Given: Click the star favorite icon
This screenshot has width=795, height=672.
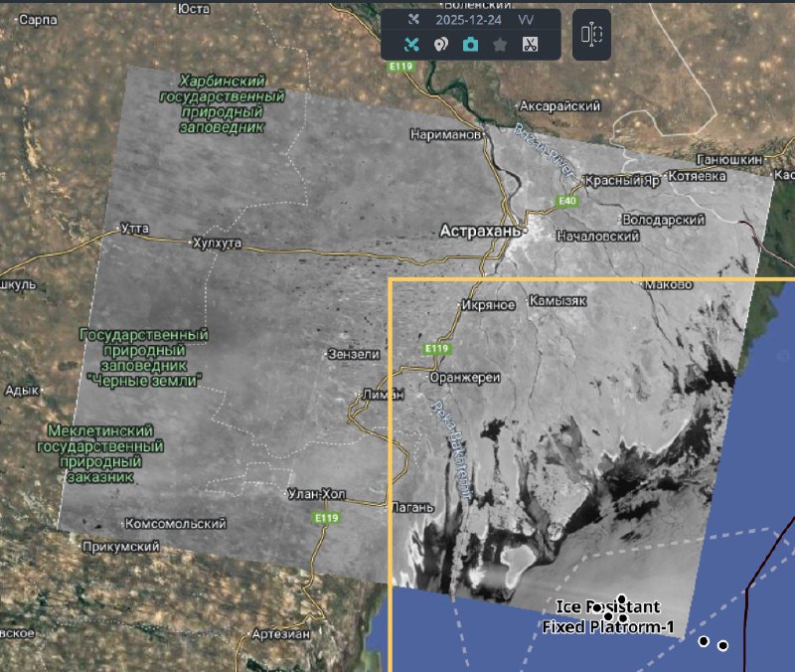Looking at the screenshot, I should [x=500, y=44].
